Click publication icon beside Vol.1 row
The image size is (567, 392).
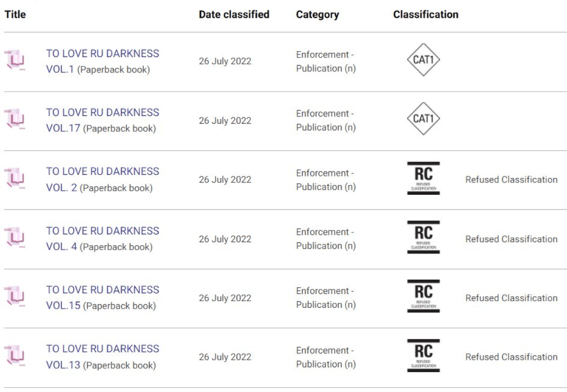[15, 61]
